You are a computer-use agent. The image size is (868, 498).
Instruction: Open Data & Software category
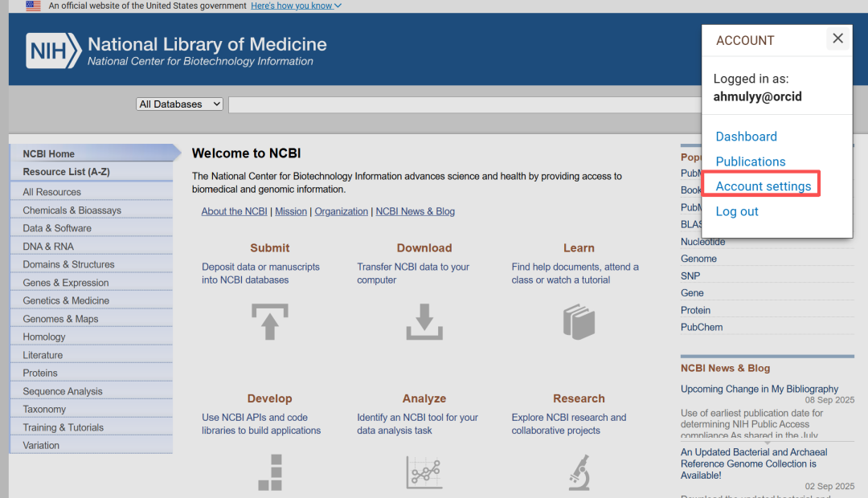pos(92,228)
